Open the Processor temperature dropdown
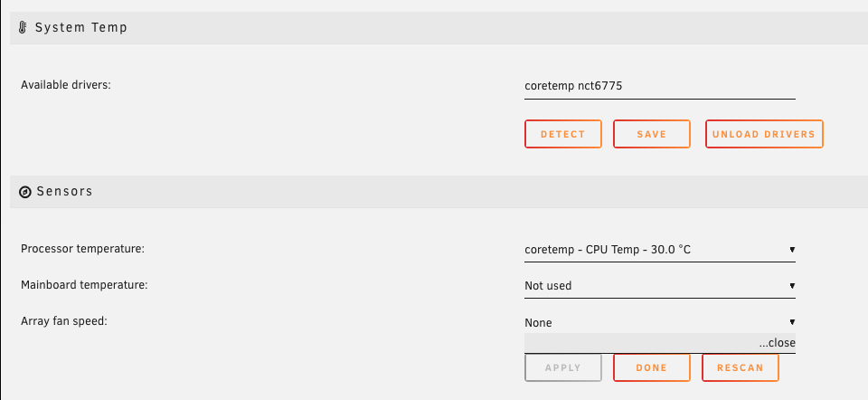The height and width of the screenshot is (400, 868). coord(660,250)
